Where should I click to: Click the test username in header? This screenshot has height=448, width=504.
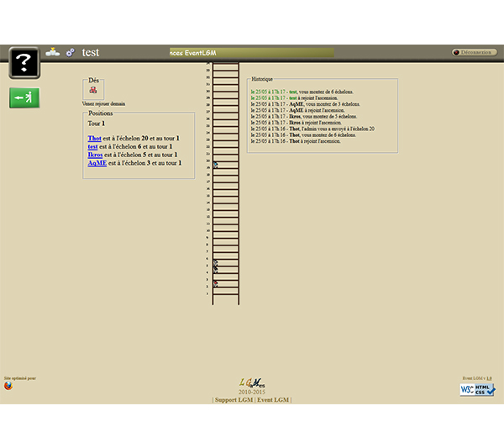pos(90,52)
